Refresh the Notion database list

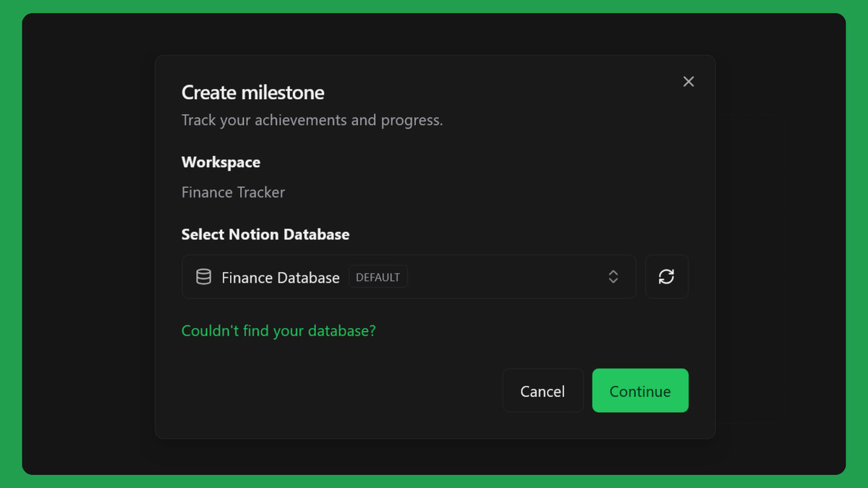click(x=666, y=277)
